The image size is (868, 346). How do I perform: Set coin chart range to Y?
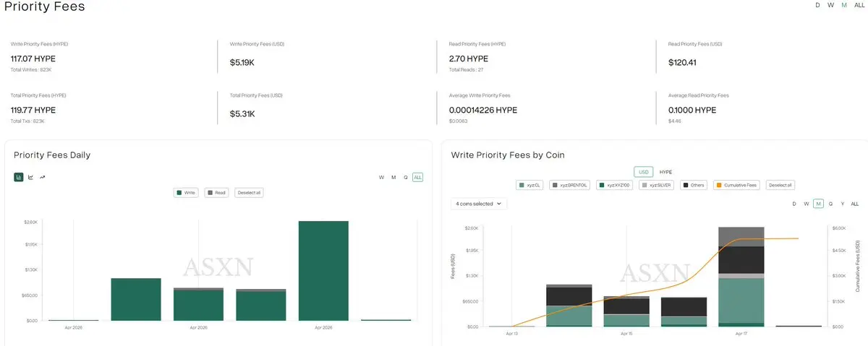[x=843, y=204]
